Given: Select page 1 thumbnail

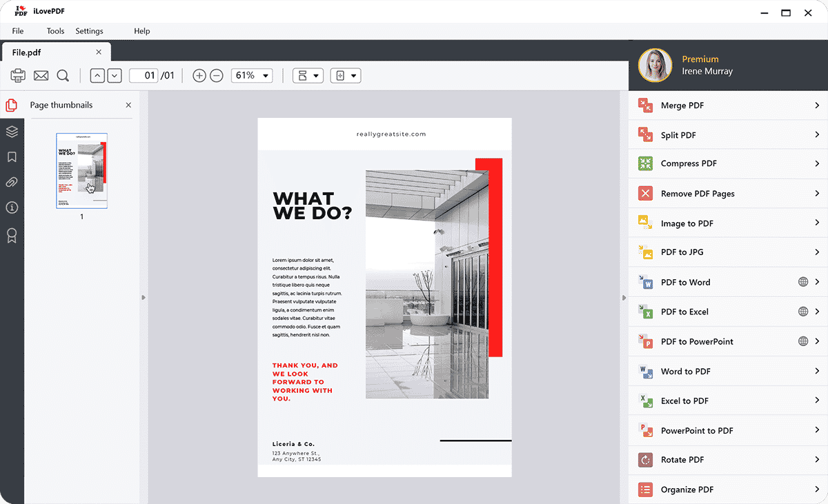Looking at the screenshot, I should (81, 171).
